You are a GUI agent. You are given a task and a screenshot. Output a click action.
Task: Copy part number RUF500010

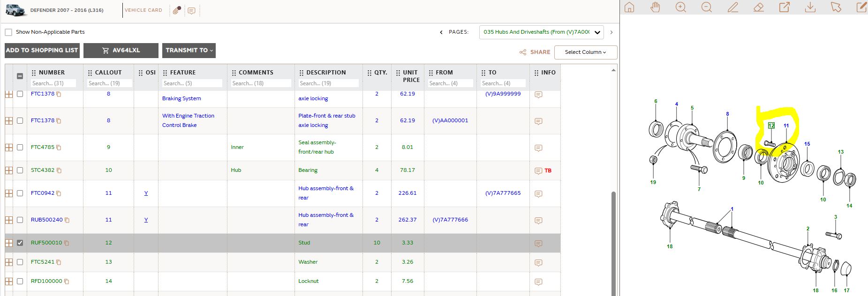(67, 243)
